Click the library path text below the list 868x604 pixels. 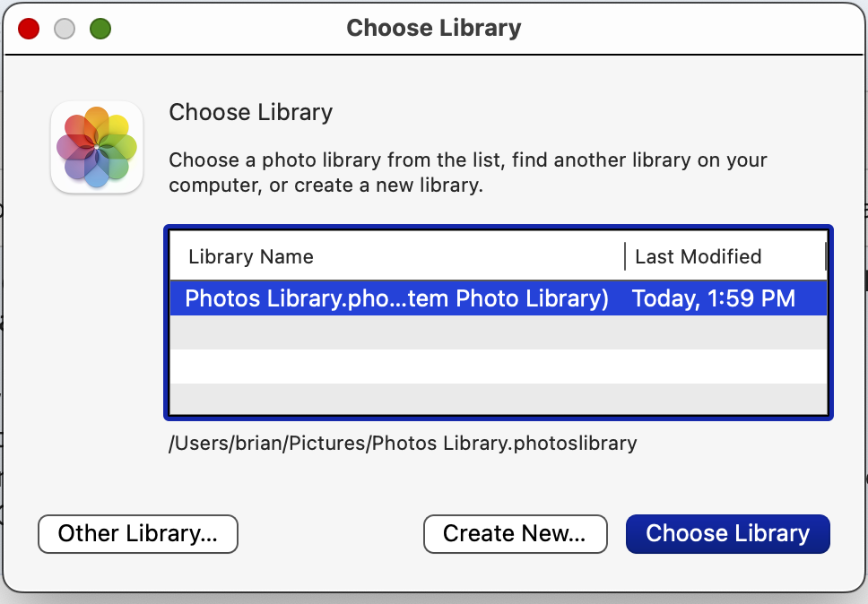tap(403, 444)
